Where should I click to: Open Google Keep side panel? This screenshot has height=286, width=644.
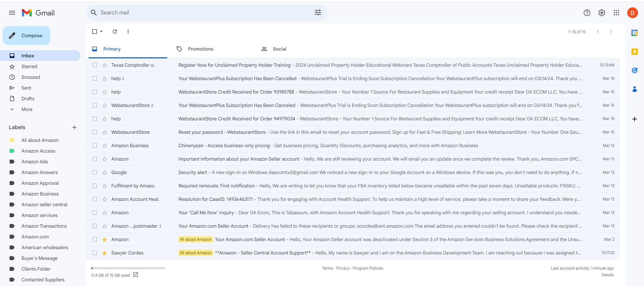point(635,52)
